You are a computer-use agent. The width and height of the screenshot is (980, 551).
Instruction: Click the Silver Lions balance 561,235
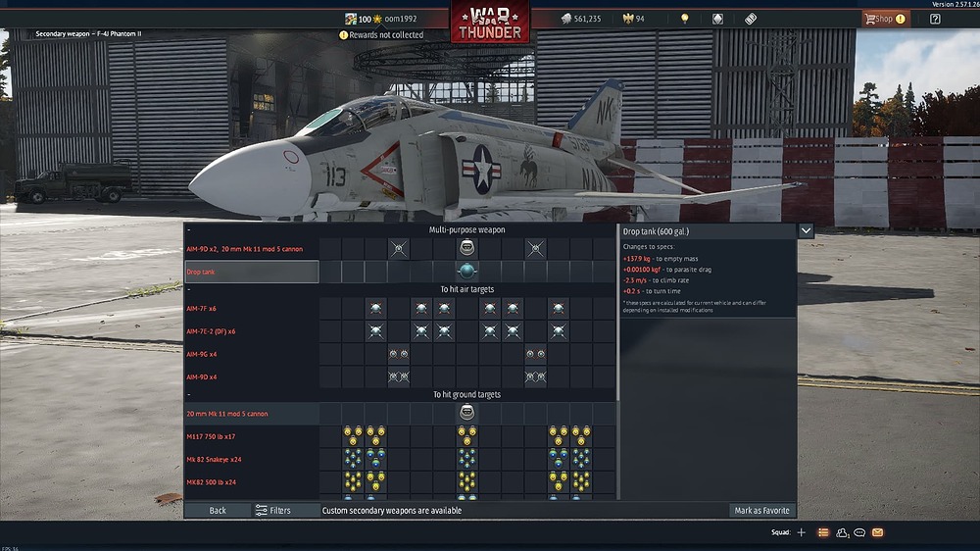pos(581,19)
